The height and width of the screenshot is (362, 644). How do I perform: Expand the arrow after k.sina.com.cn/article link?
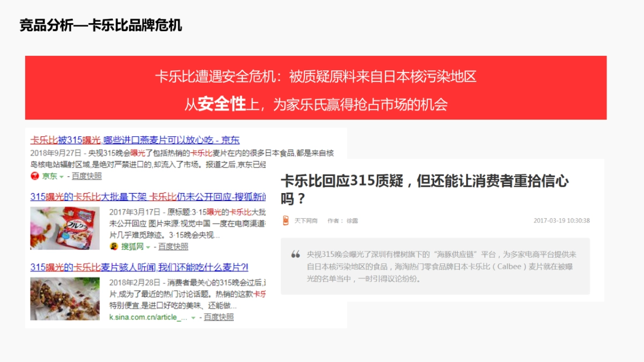coord(192,317)
